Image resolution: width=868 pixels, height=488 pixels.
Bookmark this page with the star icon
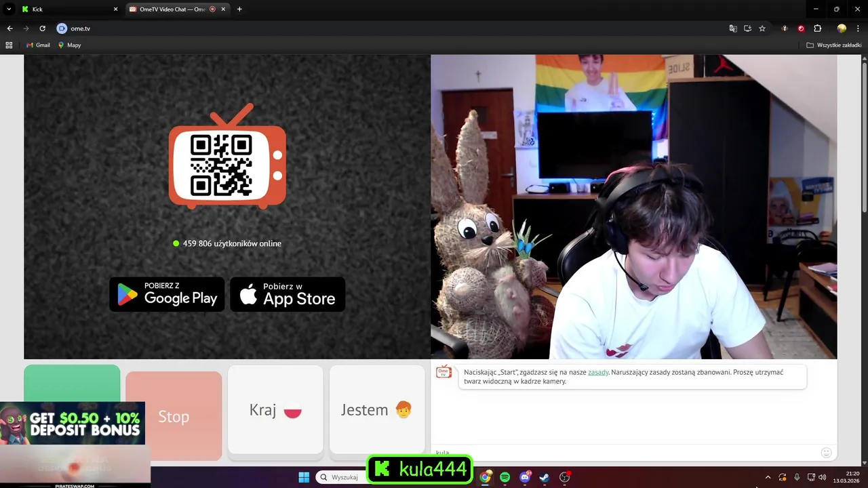point(762,28)
